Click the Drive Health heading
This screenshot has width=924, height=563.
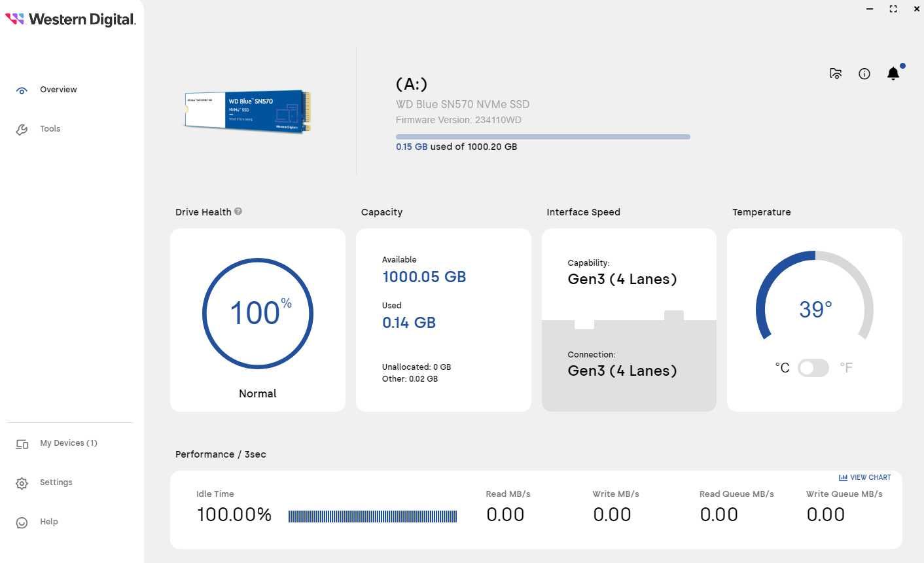point(204,212)
